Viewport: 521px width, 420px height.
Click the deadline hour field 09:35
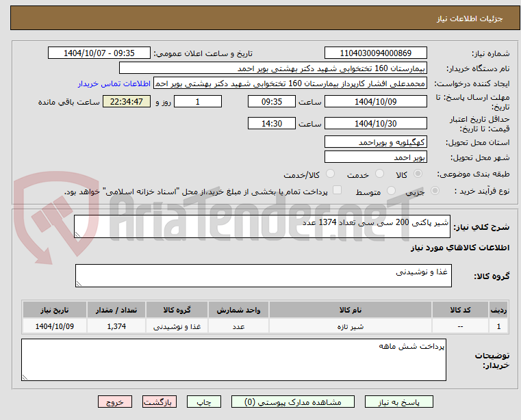point(272,102)
